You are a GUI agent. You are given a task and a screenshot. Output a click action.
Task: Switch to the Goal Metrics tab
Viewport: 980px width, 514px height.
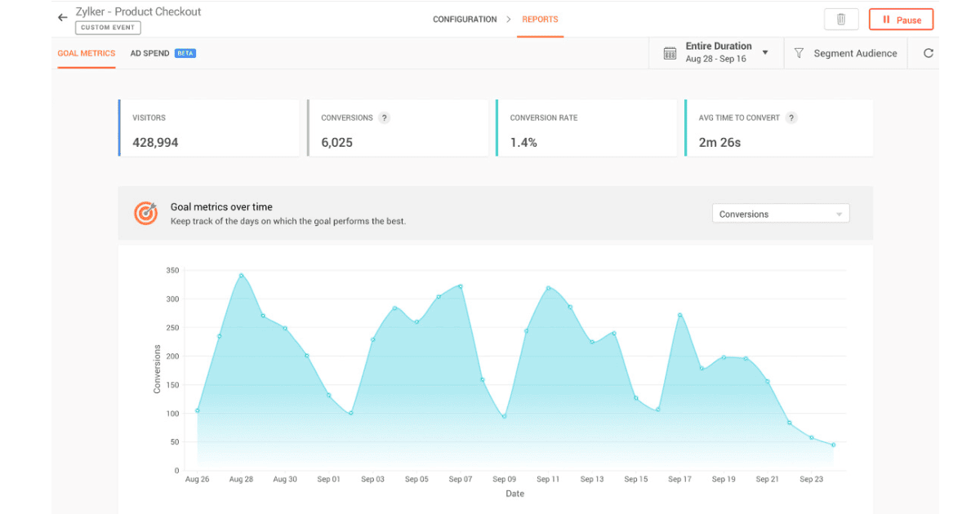(x=86, y=53)
